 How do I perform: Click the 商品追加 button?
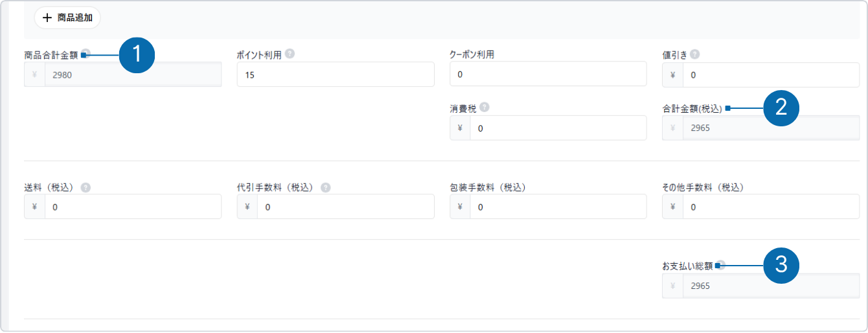(x=67, y=18)
